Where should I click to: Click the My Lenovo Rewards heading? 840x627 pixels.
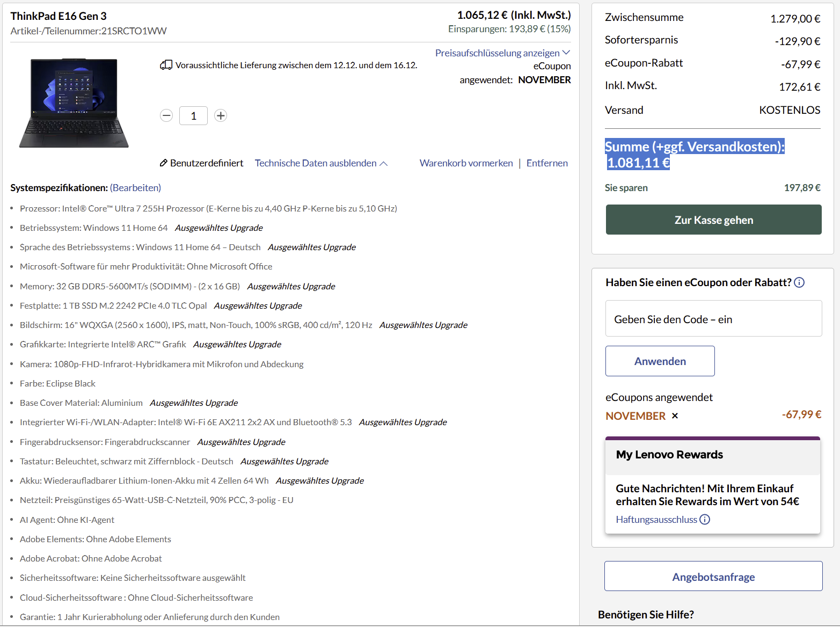[669, 455]
